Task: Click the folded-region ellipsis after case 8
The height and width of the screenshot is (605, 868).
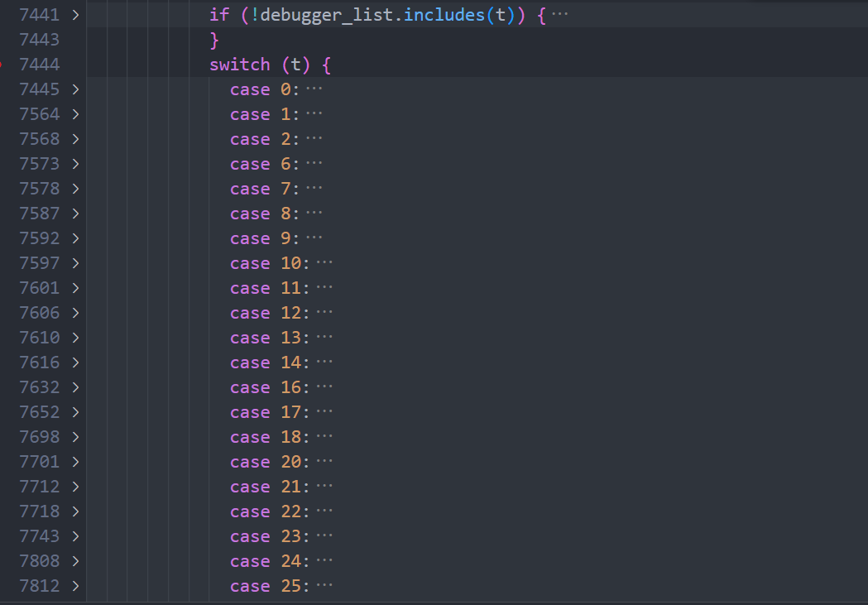Action: point(314,214)
